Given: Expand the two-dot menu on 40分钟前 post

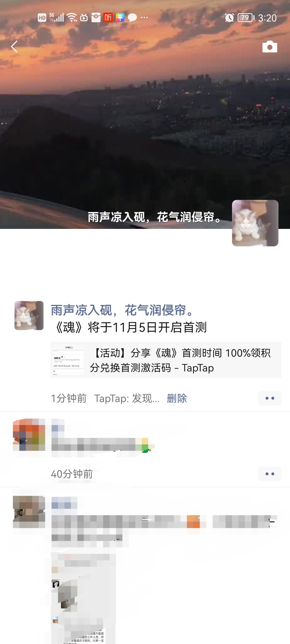Looking at the screenshot, I should pyautogui.click(x=270, y=474).
